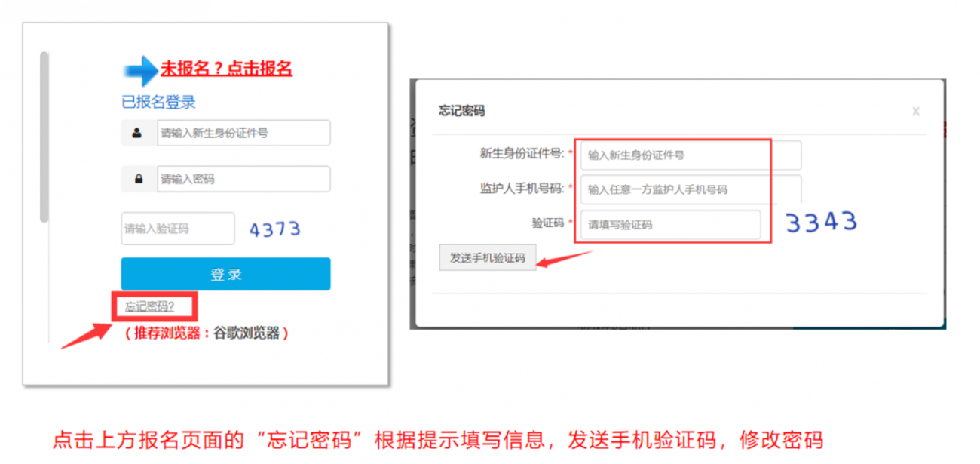
Task: Close the 忘记密码 dialog with X
Action: coord(916,111)
